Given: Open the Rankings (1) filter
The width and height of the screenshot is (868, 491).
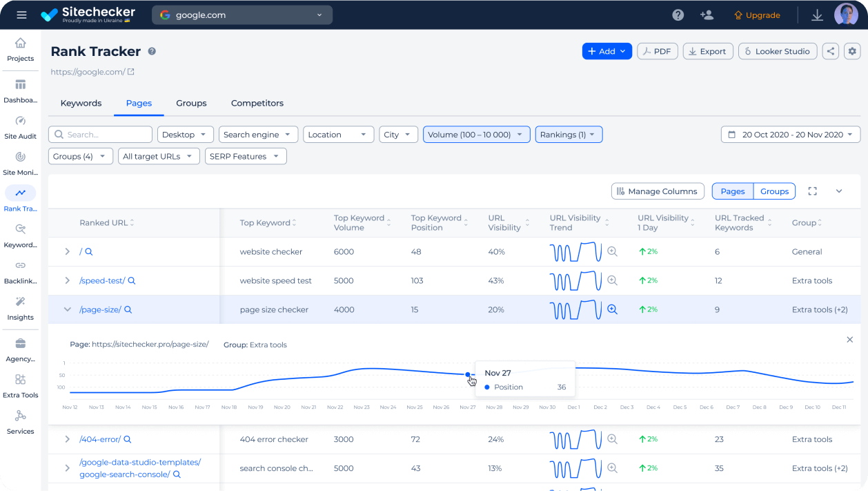Looking at the screenshot, I should [569, 135].
